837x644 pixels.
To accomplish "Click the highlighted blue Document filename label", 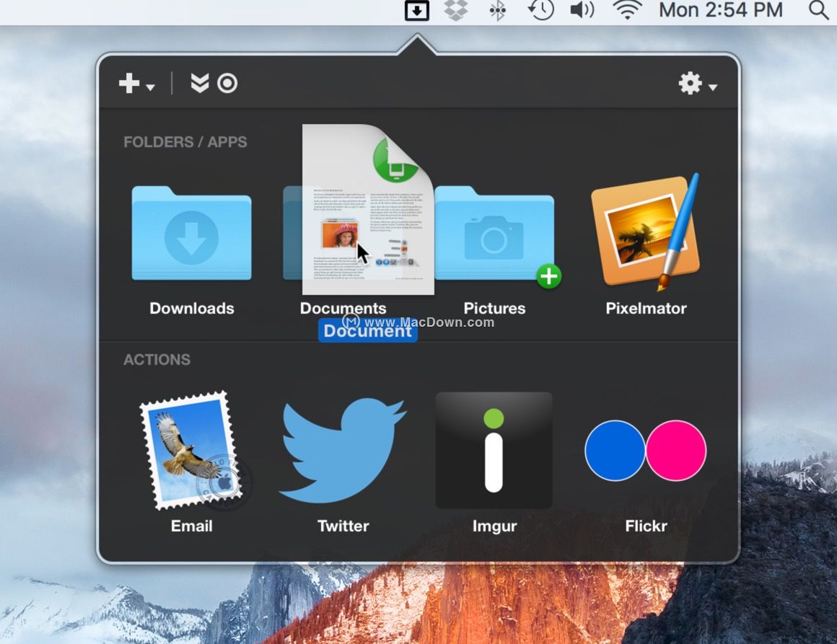I will coord(368,331).
